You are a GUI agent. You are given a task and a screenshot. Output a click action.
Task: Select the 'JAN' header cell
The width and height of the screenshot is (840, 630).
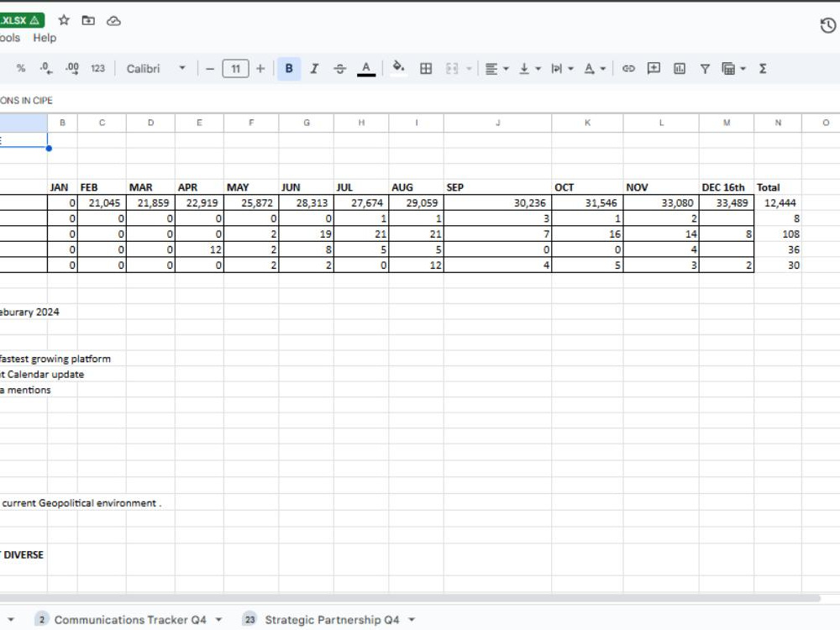click(63, 187)
